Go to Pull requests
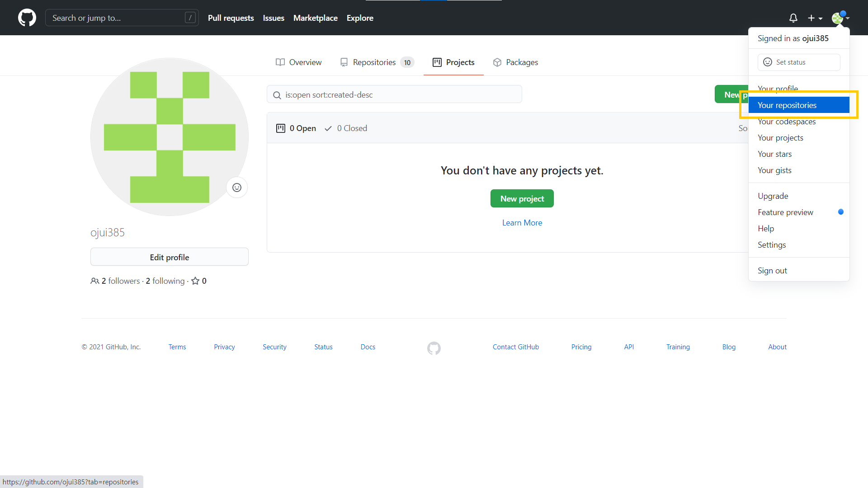 pos(231,18)
